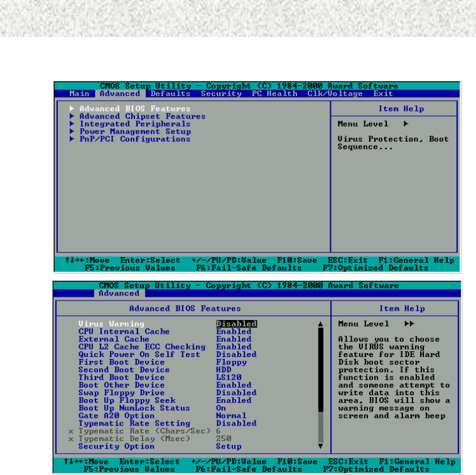
Task: Click Advanced BIOS Features panel heading
Action: (185, 309)
